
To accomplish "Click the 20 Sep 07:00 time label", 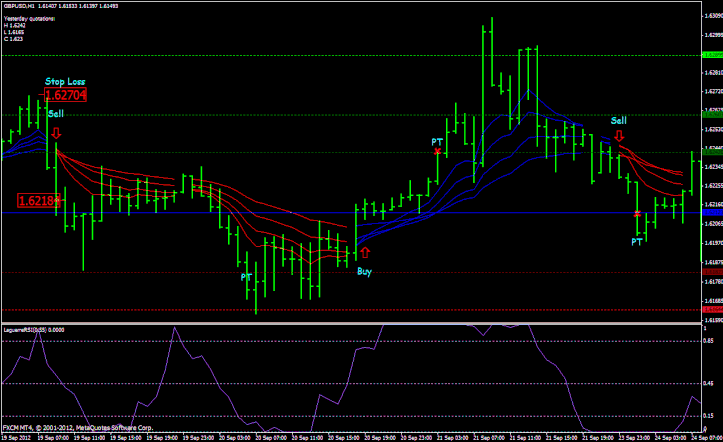I will pos(271,437).
